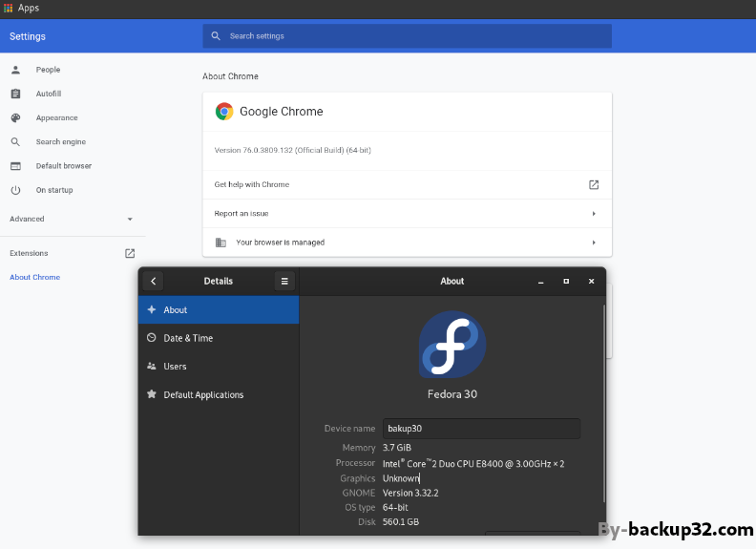
Task: Click the Chrome version text line
Action: [x=293, y=151]
